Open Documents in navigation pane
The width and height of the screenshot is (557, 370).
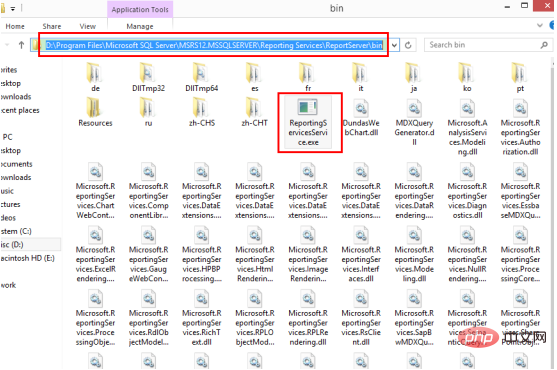coord(16,164)
